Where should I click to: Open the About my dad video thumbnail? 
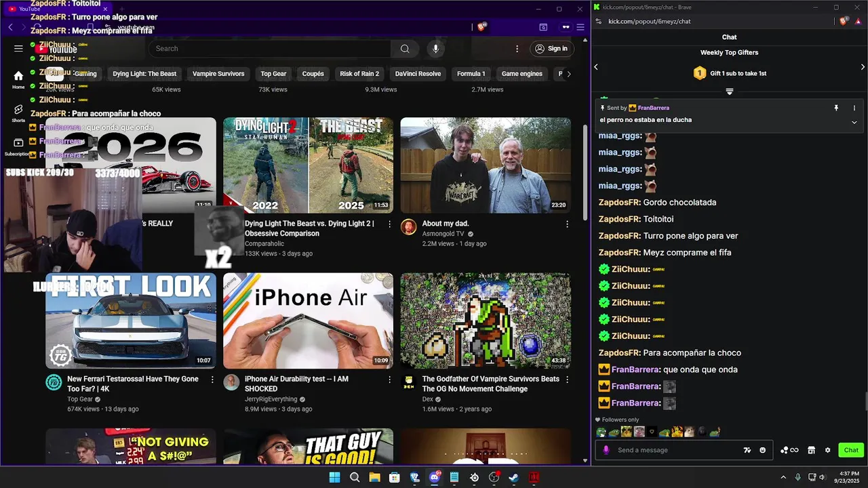[x=486, y=165]
